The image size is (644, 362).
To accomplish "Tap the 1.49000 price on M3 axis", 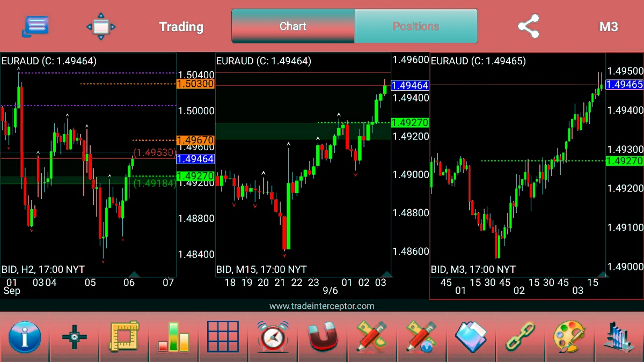I will pyautogui.click(x=626, y=267).
